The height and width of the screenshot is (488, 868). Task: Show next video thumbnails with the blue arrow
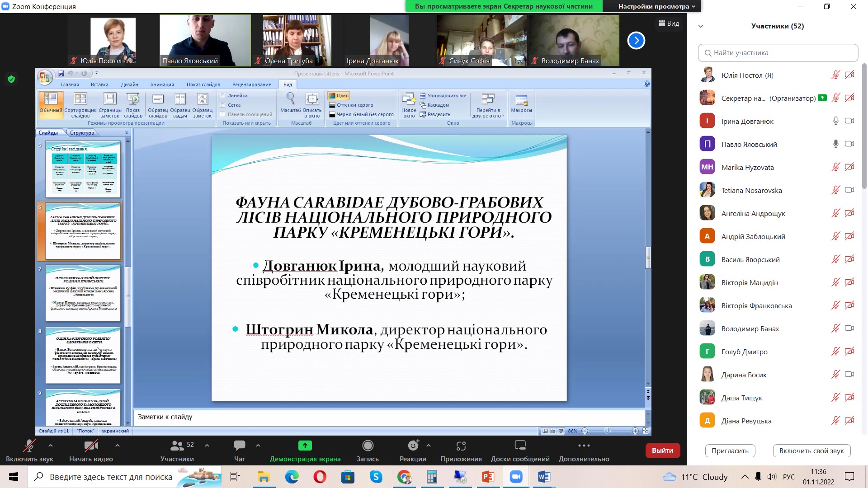636,41
